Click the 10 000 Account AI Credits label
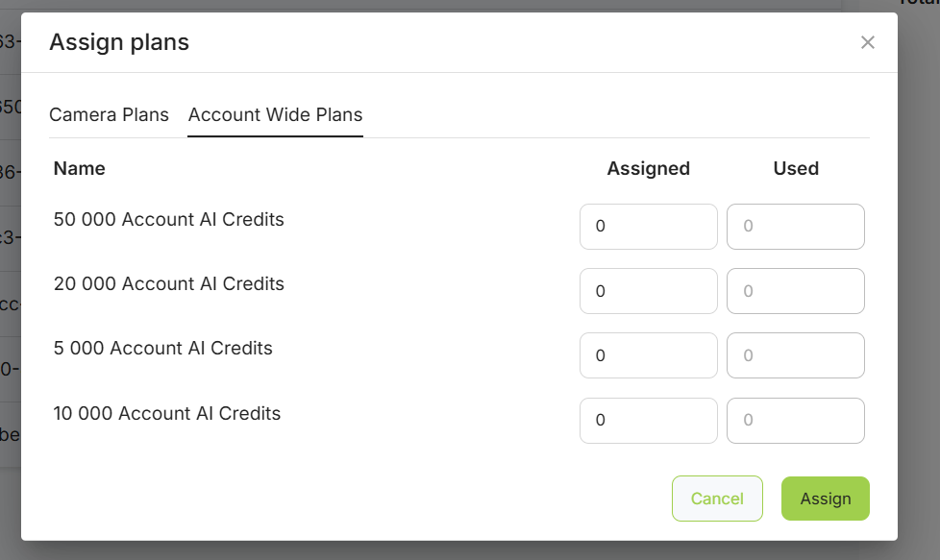Viewport: 940px width, 560px height. pos(167,414)
